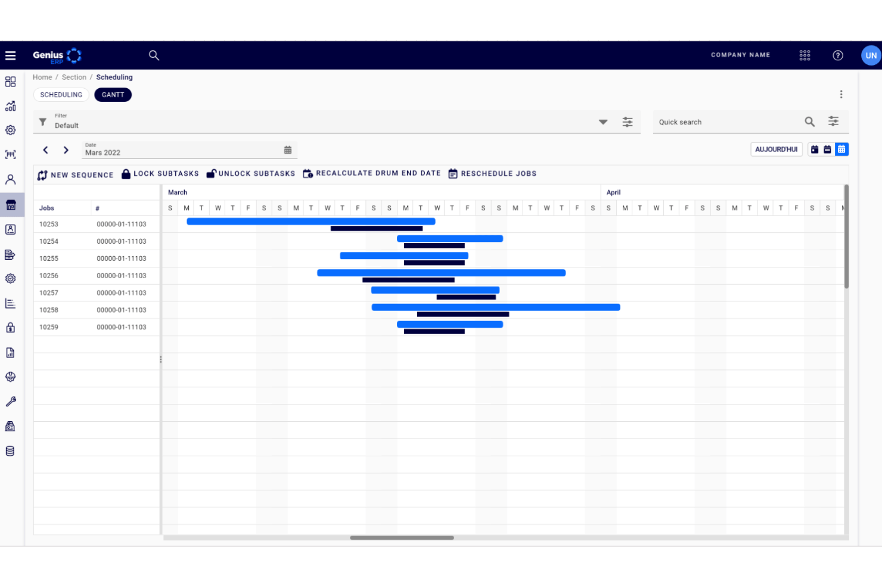
Task: Go to the previous month
Action: [45, 150]
